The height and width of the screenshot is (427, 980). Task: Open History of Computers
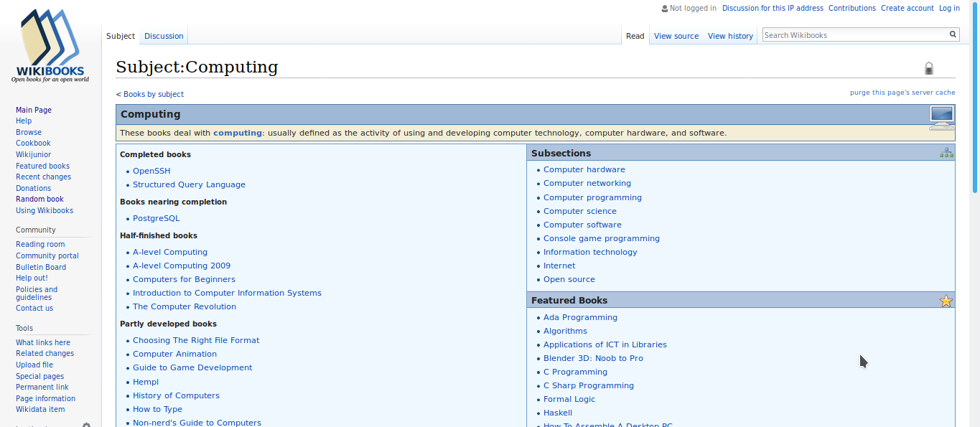(x=176, y=395)
